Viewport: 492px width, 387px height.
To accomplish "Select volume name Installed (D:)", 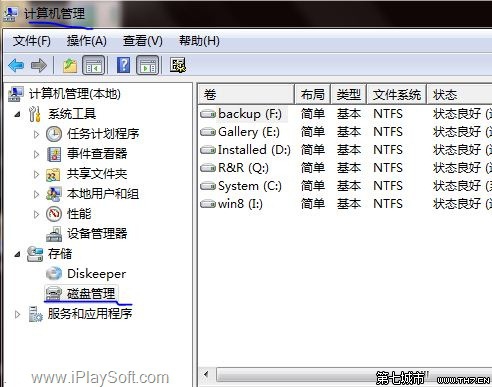I will pyautogui.click(x=254, y=150).
